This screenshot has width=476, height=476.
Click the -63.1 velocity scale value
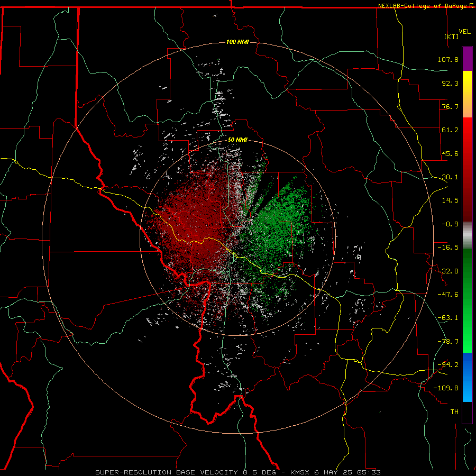448,318
